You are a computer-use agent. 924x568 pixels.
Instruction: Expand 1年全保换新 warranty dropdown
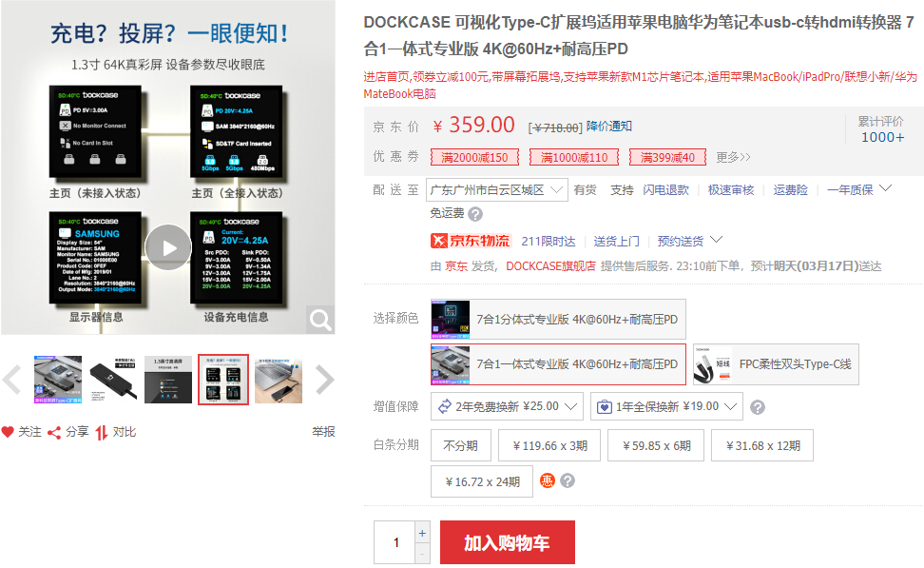[x=666, y=407]
